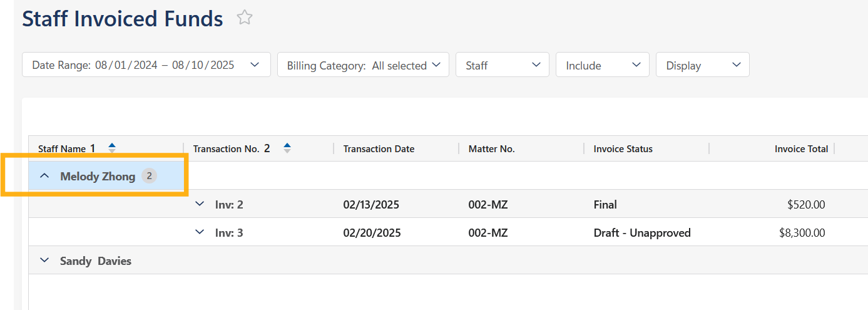Screen dimensions: 868x310
Task: Sort by Transaction Date column header
Action: coord(379,149)
